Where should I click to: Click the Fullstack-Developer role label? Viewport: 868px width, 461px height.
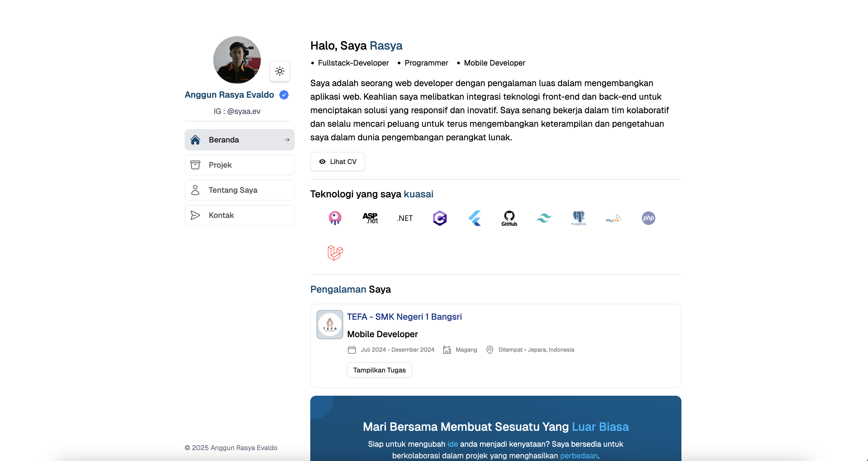pos(353,63)
